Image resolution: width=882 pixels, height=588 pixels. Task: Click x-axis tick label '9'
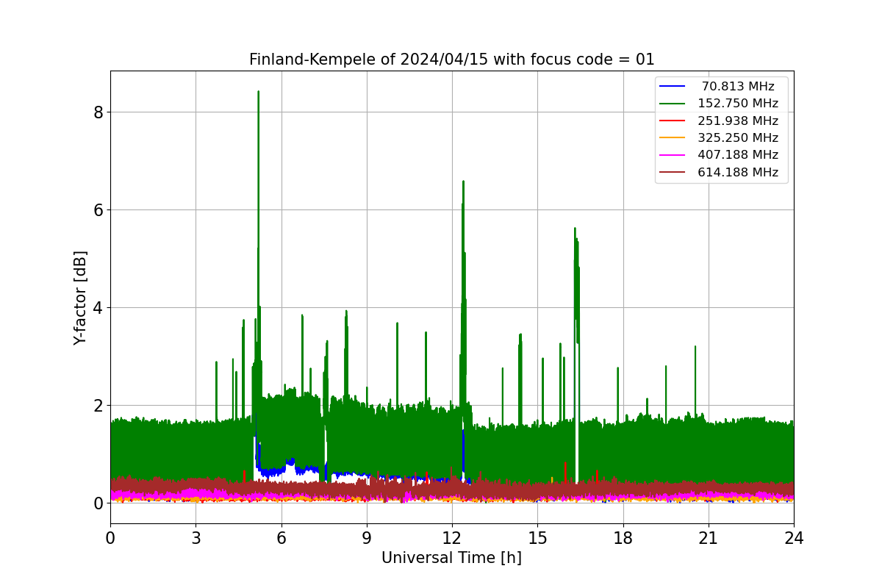pos(367,537)
